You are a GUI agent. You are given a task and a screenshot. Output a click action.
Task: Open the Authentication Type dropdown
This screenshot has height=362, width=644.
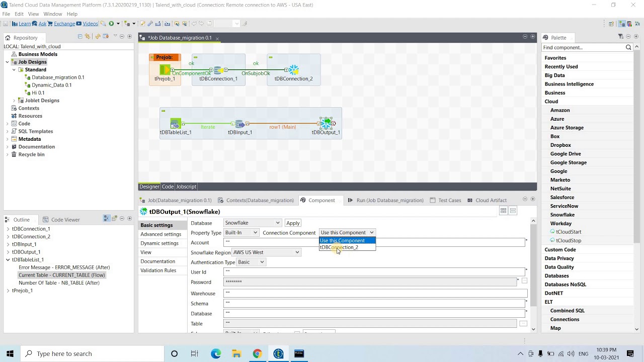(251, 262)
